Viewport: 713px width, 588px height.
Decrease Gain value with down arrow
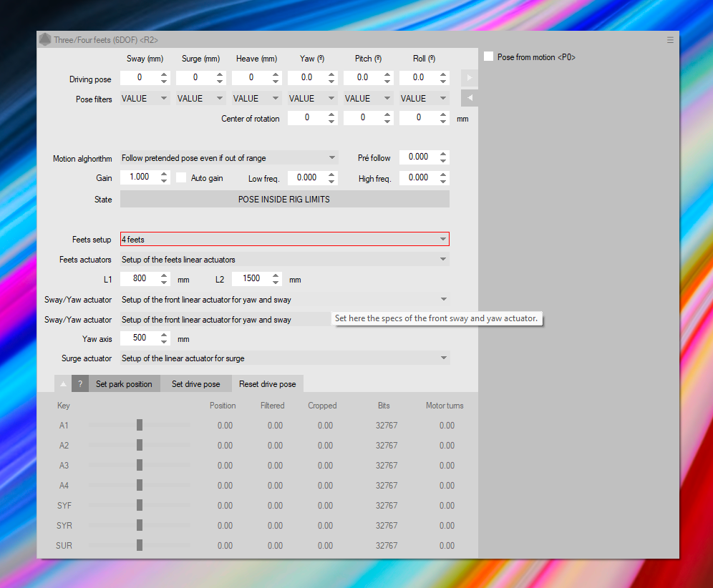(x=164, y=181)
